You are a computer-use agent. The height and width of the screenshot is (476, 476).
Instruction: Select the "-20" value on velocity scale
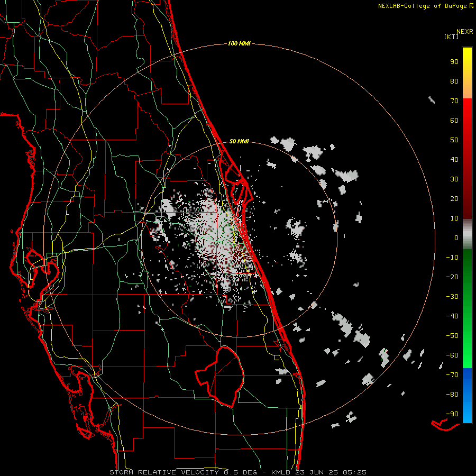(452, 277)
